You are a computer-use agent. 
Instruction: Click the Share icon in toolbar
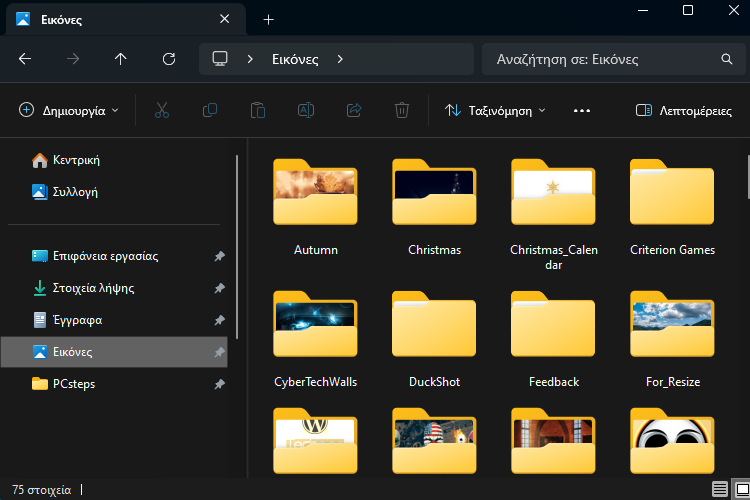354,111
